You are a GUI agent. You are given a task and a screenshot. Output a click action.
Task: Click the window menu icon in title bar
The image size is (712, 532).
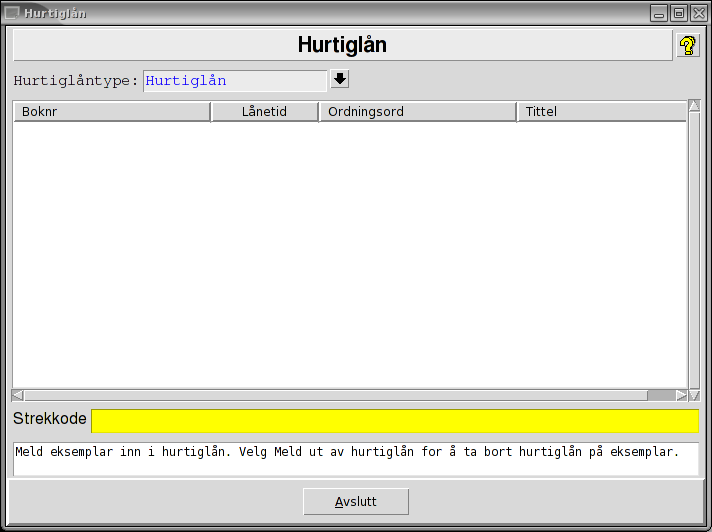click(x=12, y=13)
